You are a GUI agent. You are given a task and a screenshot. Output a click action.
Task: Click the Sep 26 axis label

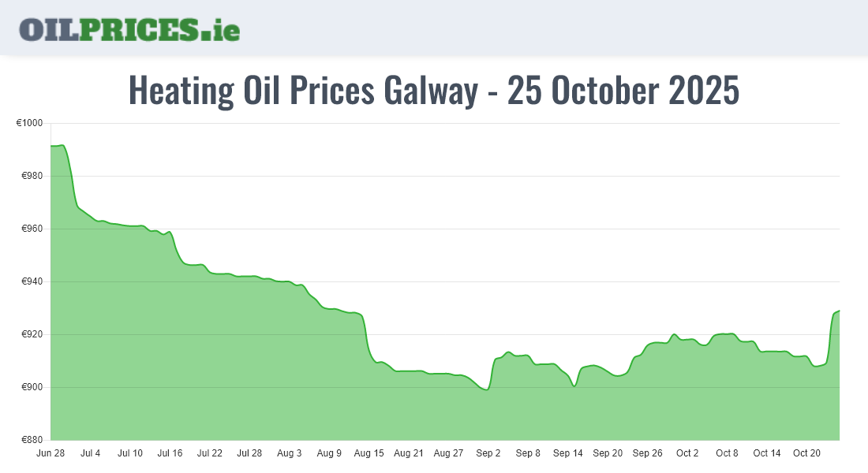coord(647,453)
